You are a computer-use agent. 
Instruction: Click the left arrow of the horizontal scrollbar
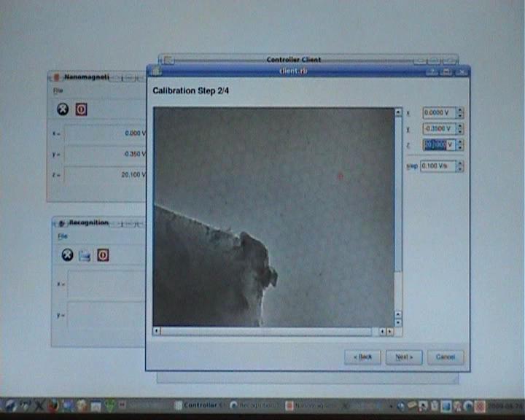point(156,331)
